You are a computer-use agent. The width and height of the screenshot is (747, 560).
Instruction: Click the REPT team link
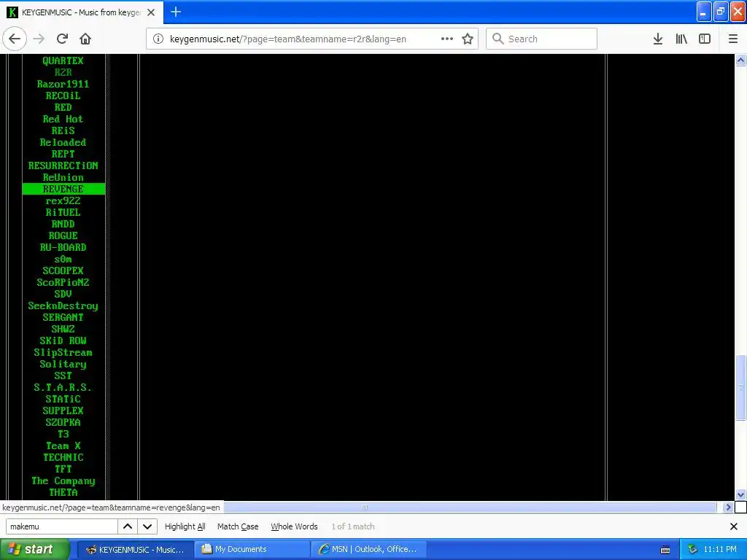click(63, 154)
